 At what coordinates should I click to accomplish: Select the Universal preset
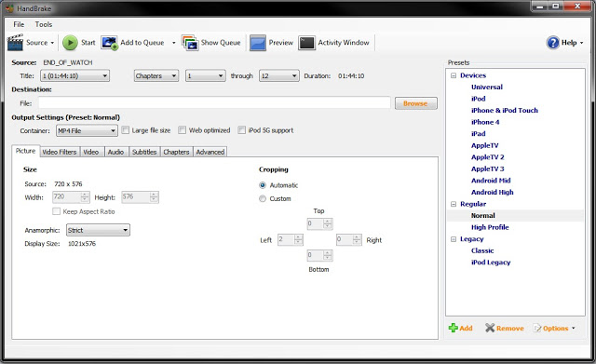(x=487, y=87)
